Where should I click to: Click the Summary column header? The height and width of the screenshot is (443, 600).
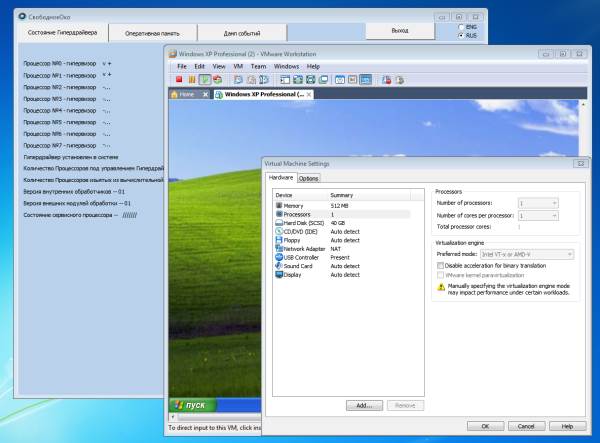(x=370, y=195)
